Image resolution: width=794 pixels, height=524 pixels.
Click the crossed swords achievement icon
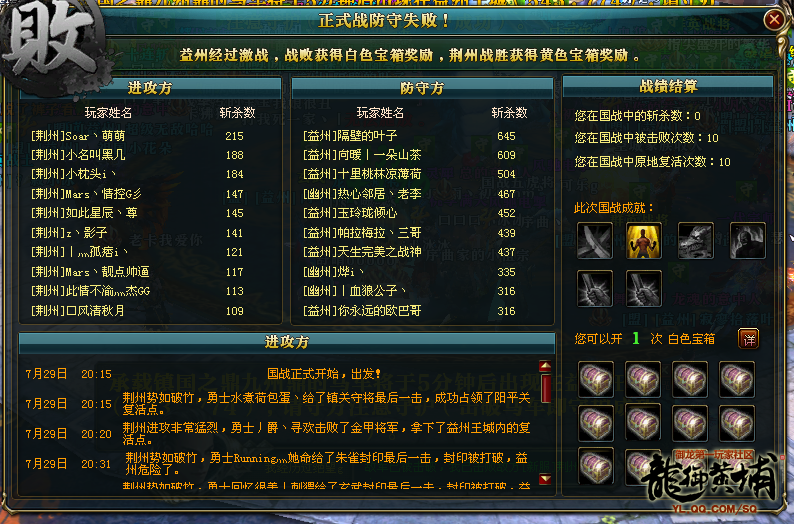(594, 240)
